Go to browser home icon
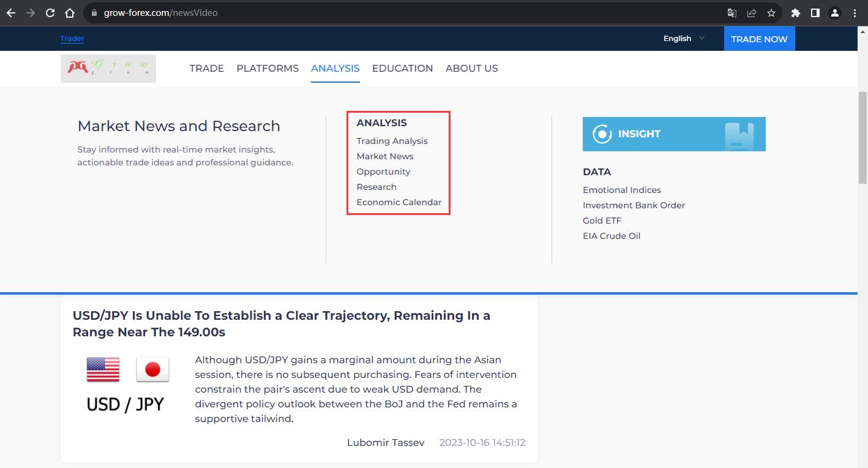 70,13
